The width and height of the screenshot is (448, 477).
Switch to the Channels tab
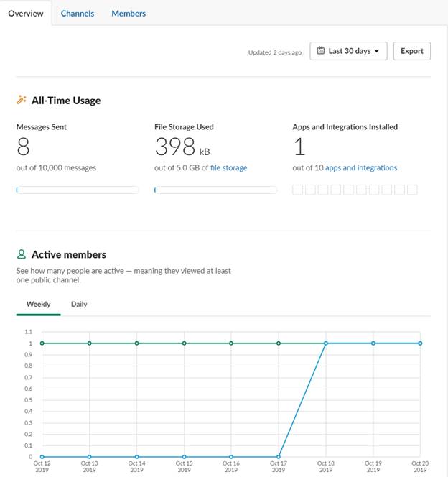coord(78,14)
